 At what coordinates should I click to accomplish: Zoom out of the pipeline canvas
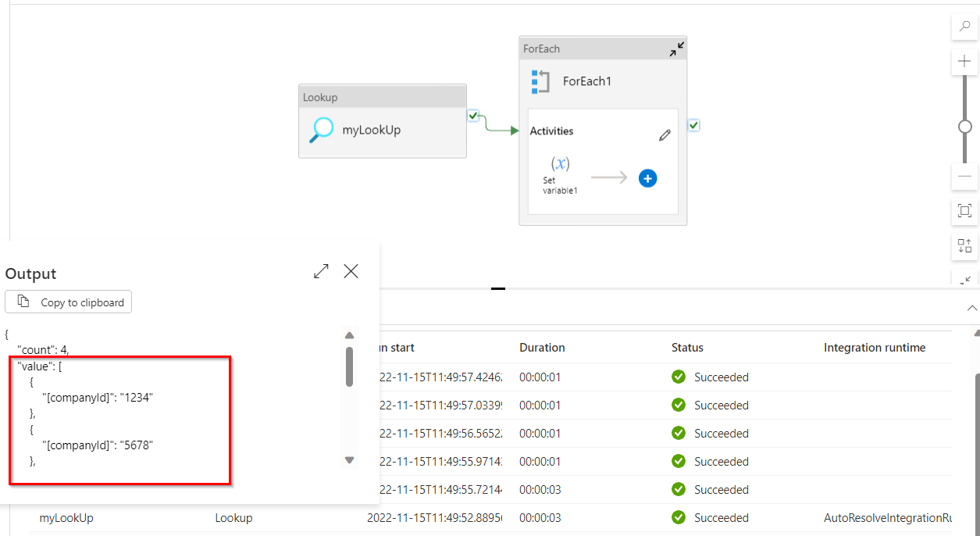[964, 177]
